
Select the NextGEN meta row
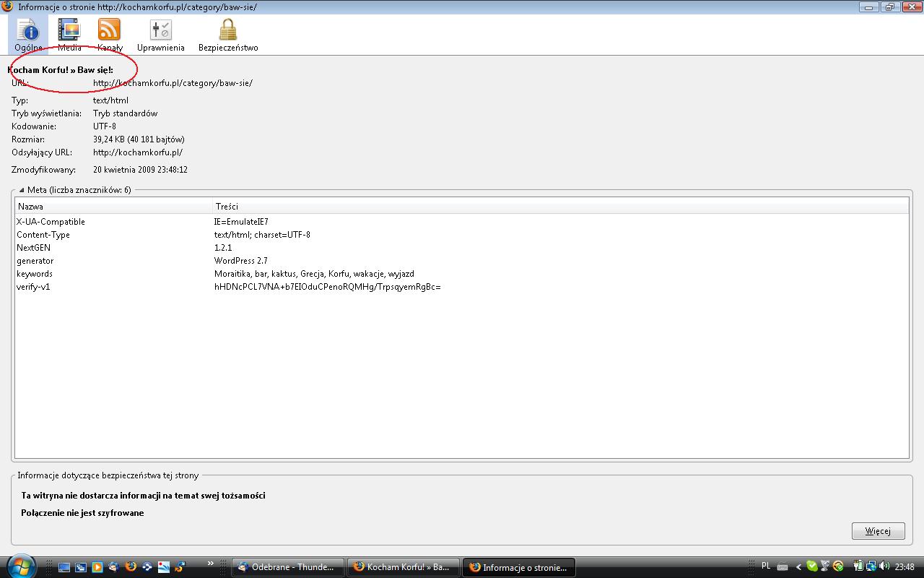461,248
